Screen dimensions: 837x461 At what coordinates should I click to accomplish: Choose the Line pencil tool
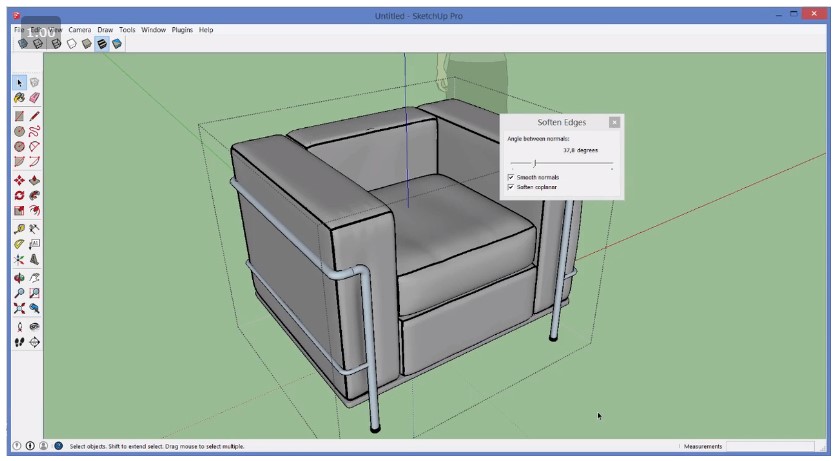click(35, 116)
